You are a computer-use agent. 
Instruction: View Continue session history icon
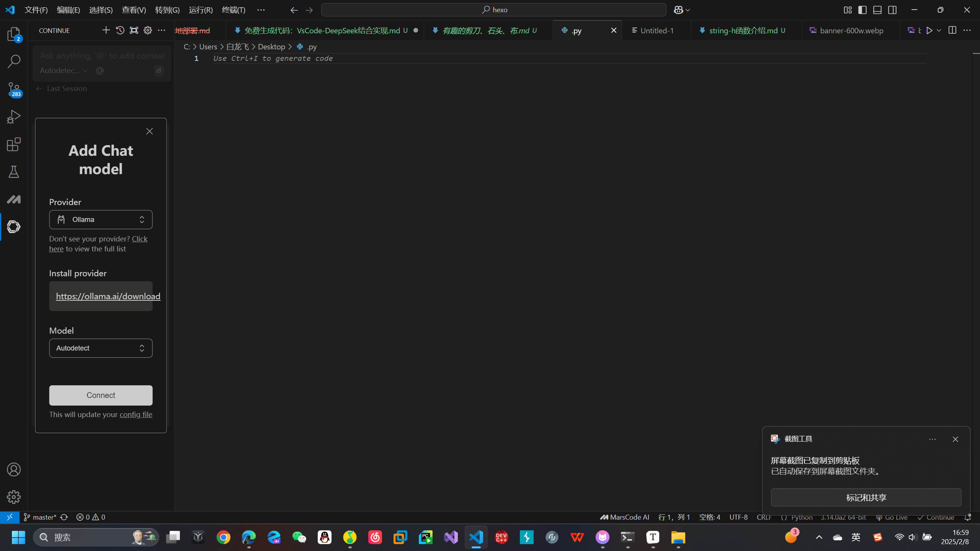(x=120, y=30)
